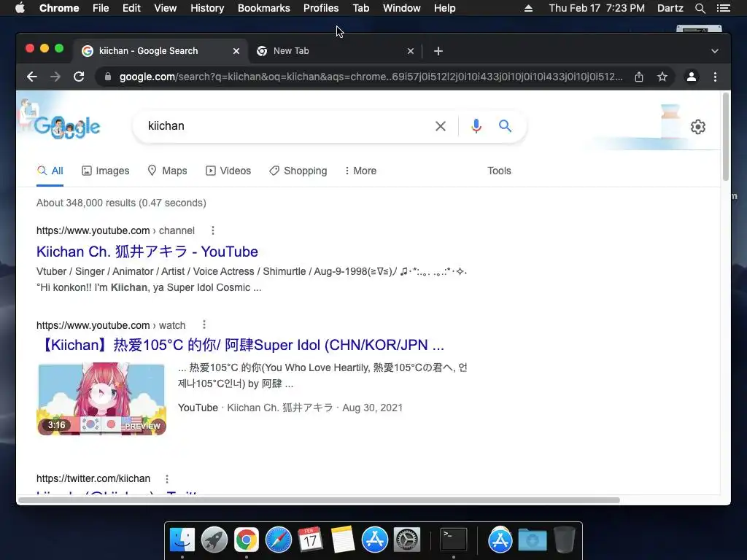Open the Tab menu

pos(360,8)
